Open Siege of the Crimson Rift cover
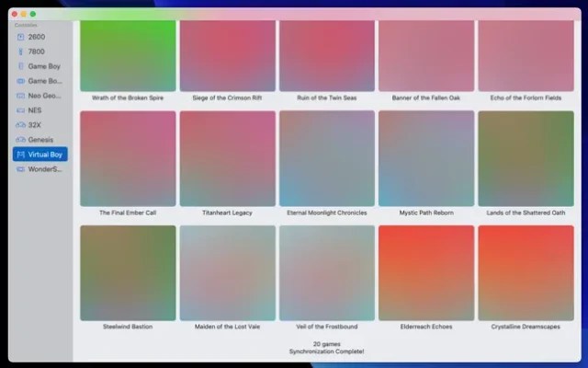The width and height of the screenshot is (588, 368). 228,55
